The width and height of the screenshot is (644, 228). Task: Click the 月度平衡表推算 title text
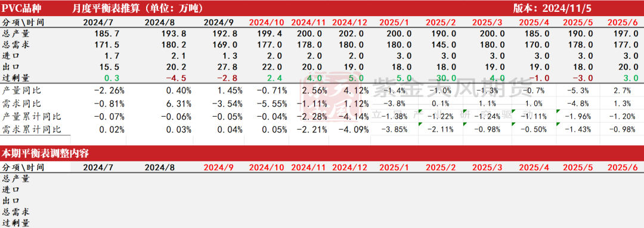click(x=103, y=8)
